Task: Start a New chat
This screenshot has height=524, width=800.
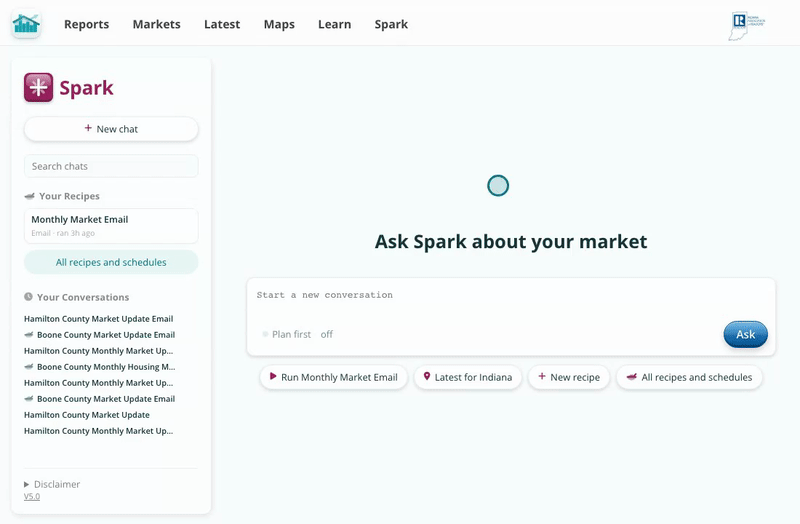Action: coord(111,129)
